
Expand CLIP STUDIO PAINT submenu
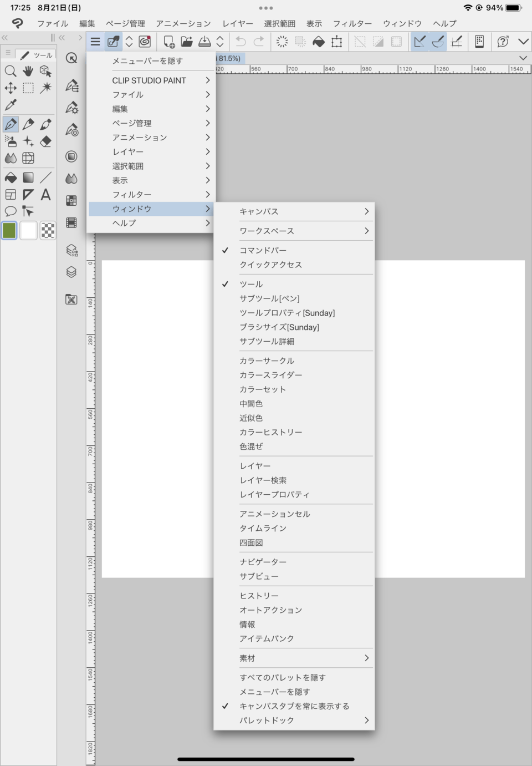pyautogui.click(x=151, y=80)
